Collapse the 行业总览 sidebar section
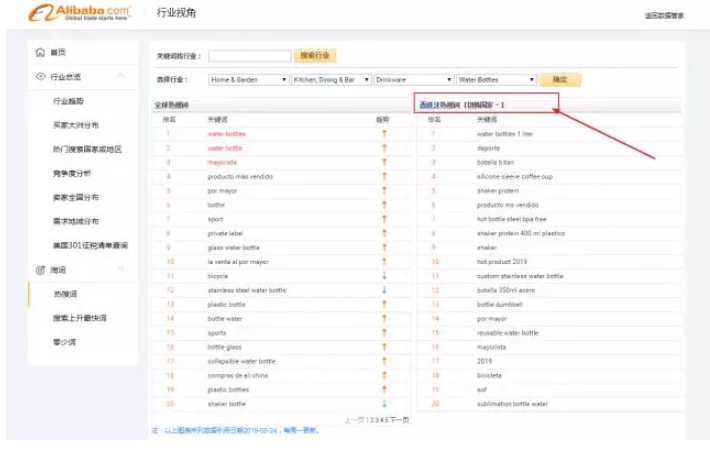 [120, 76]
